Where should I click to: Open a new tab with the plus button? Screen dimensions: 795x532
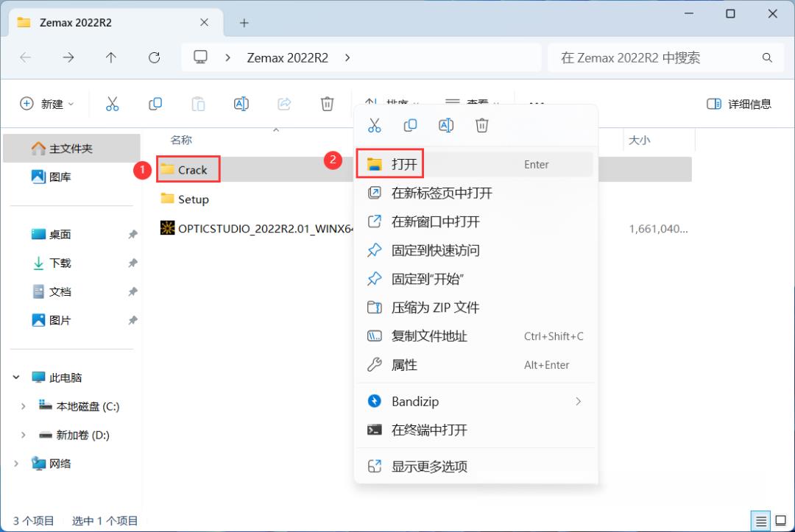pos(244,23)
